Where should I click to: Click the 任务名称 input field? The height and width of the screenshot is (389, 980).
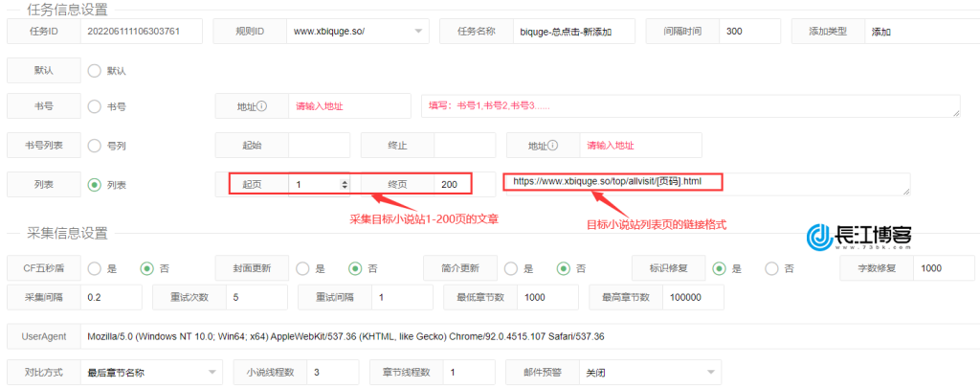(x=574, y=32)
